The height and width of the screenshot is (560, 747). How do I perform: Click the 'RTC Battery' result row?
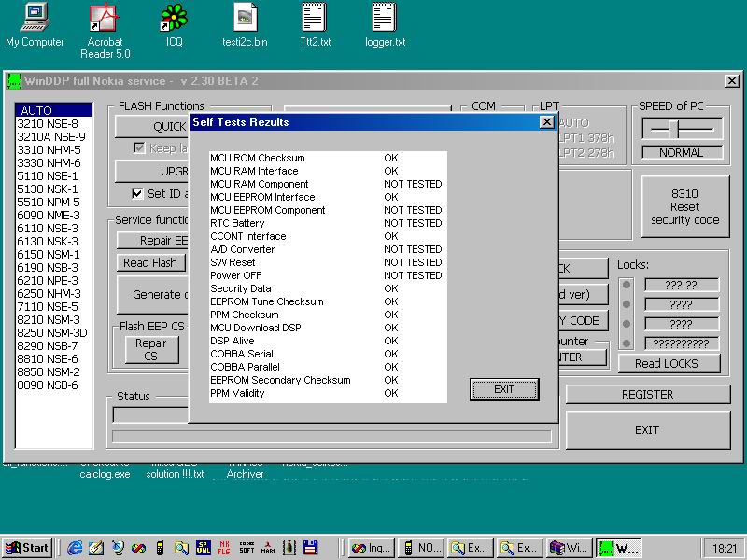[328, 223]
